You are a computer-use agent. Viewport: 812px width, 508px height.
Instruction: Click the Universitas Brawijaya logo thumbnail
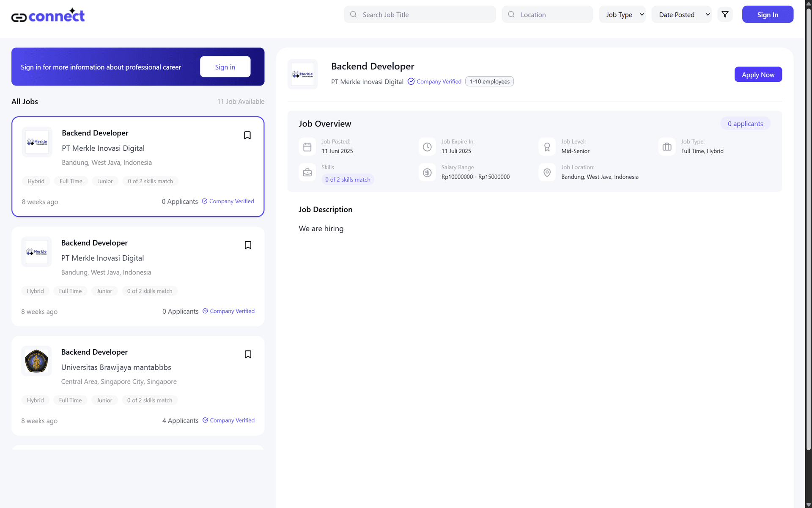(36, 361)
